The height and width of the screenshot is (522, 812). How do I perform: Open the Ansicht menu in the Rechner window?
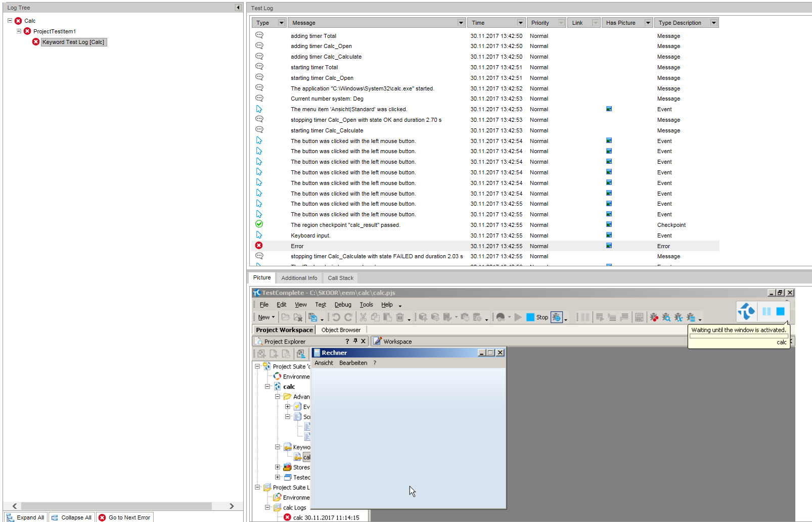(324, 363)
